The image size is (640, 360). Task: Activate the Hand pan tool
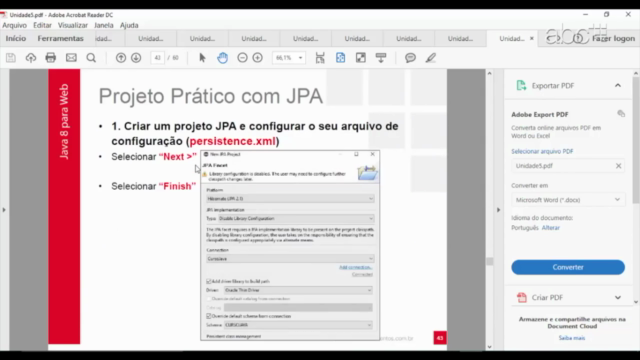pyautogui.click(x=222, y=58)
